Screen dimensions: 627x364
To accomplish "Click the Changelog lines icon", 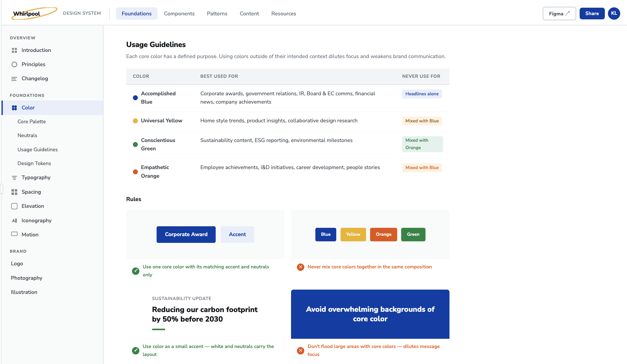I will [x=14, y=79].
